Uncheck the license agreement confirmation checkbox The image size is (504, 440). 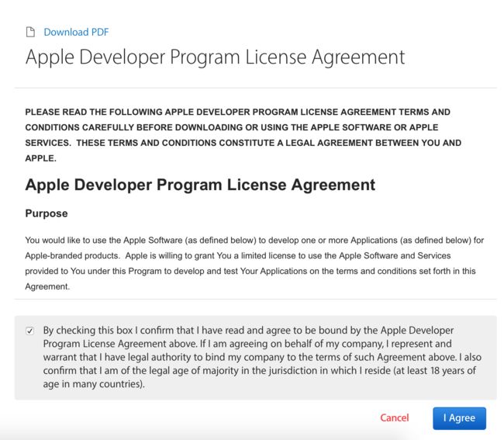30,331
